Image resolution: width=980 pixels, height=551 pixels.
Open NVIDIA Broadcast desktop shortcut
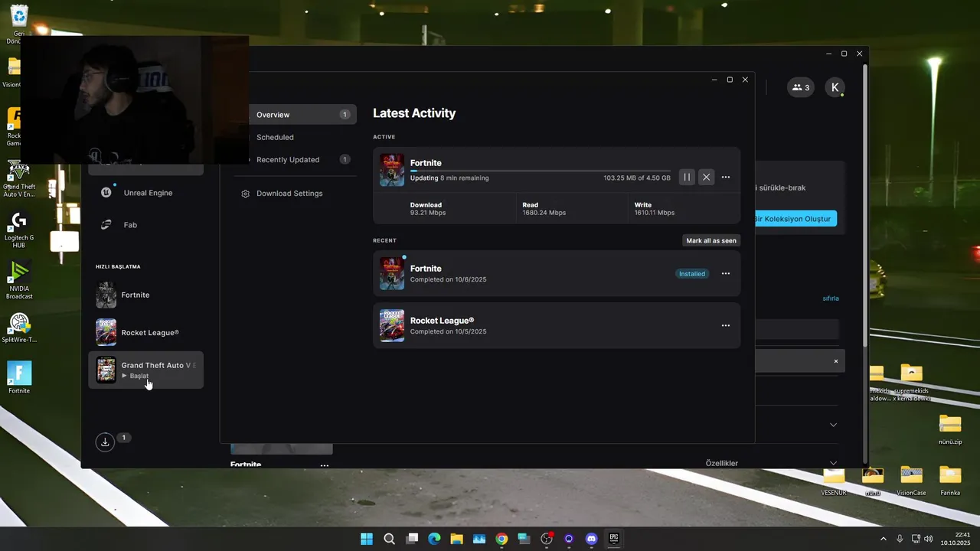pyautogui.click(x=19, y=281)
